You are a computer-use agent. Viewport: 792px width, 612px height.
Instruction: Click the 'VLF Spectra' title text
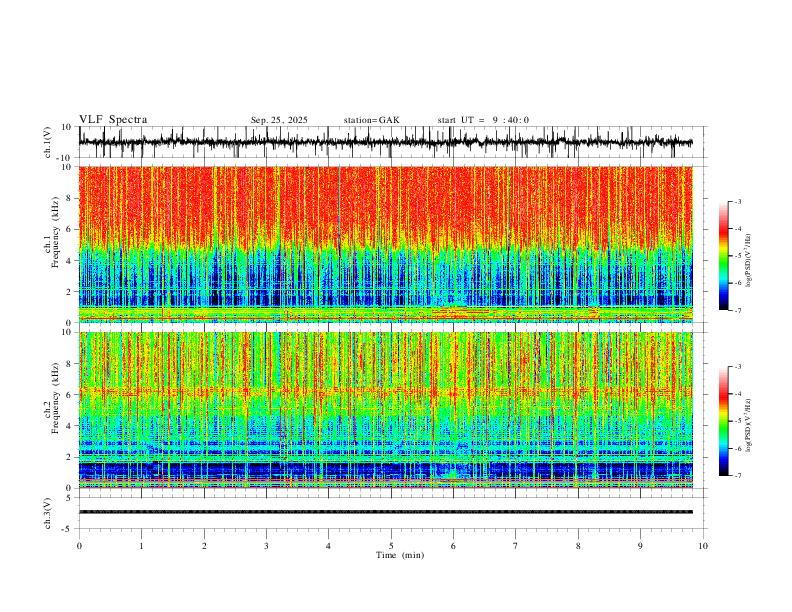[113, 120]
